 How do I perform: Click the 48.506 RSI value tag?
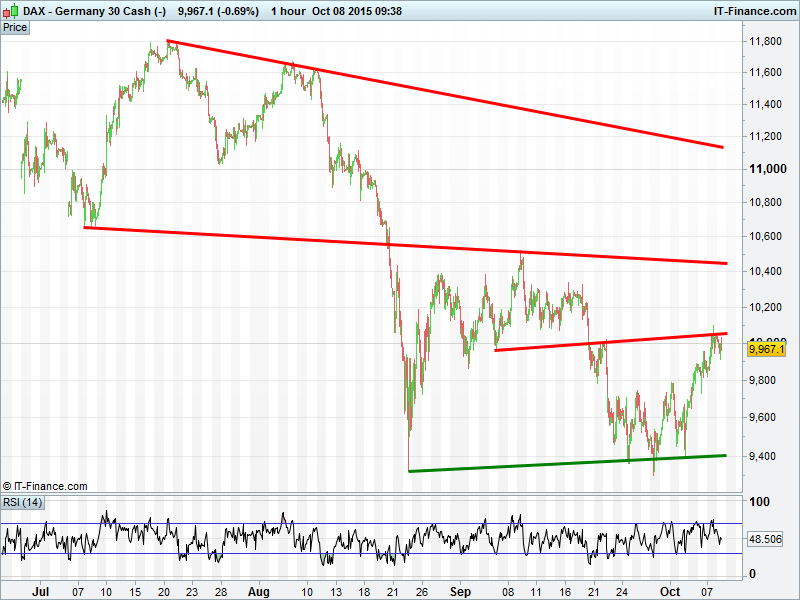(765, 539)
